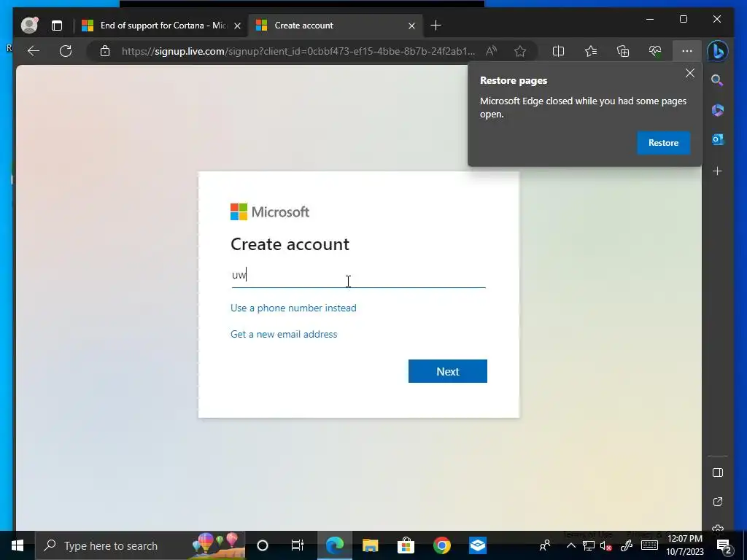747x560 pixels.
Task: Click the taskbar search box
Action: click(141, 545)
